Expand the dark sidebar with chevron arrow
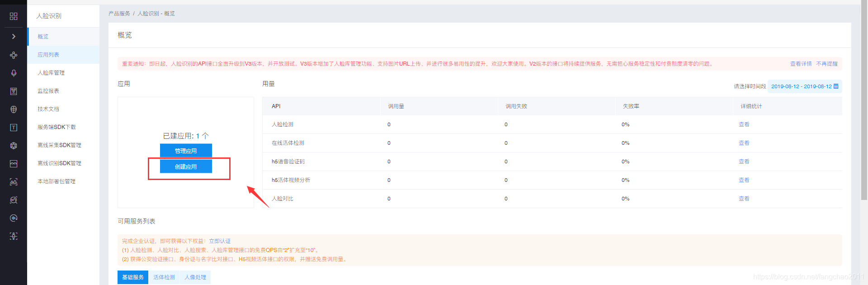868x285 pixels. pyautogui.click(x=14, y=36)
